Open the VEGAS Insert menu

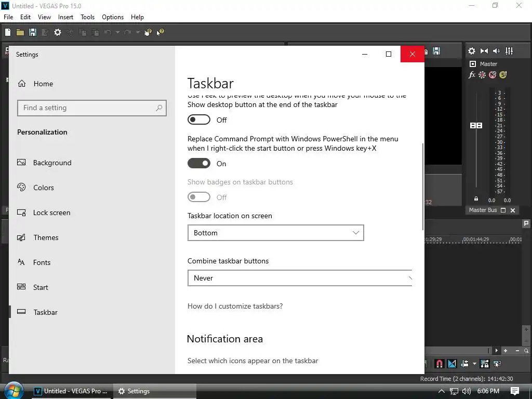click(x=65, y=17)
